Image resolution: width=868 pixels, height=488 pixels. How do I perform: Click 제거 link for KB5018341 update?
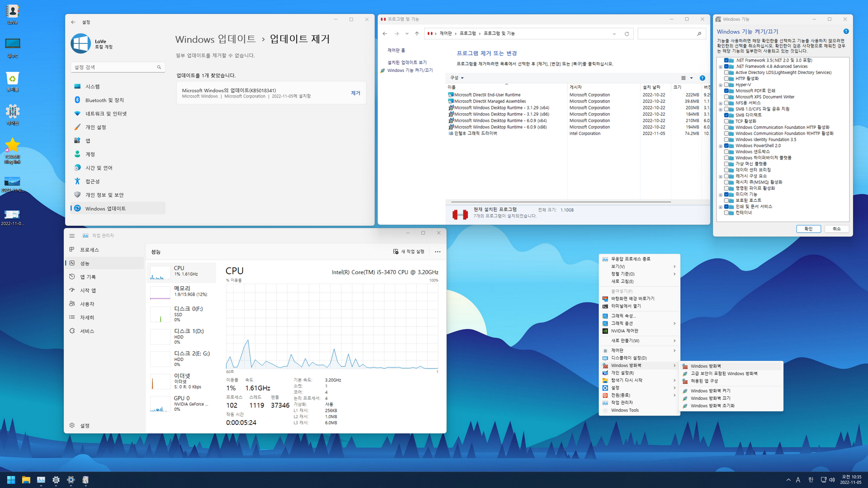(356, 93)
